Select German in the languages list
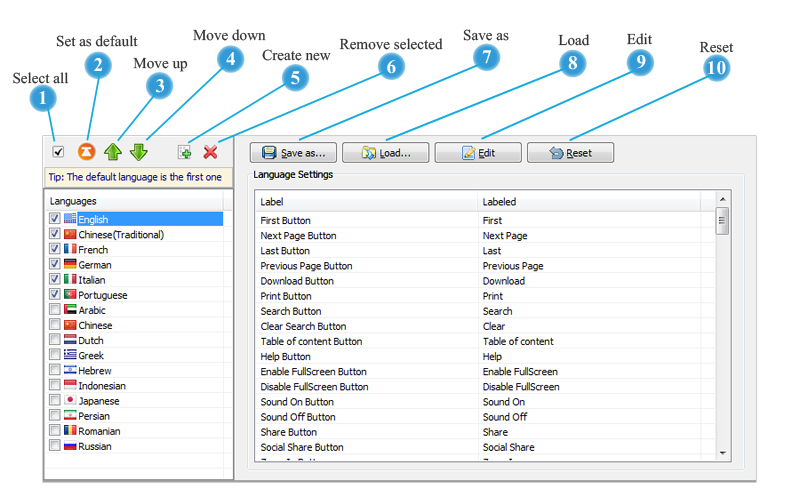 [x=95, y=265]
